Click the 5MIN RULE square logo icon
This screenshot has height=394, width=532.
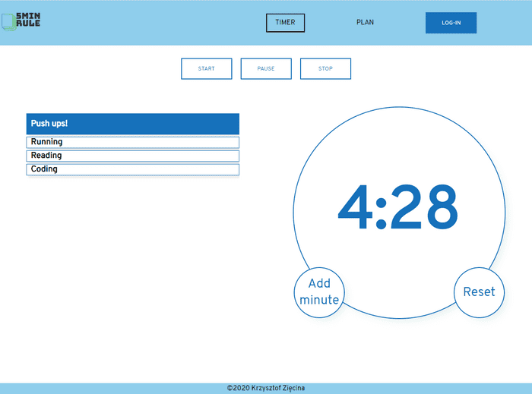click(x=8, y=22)
